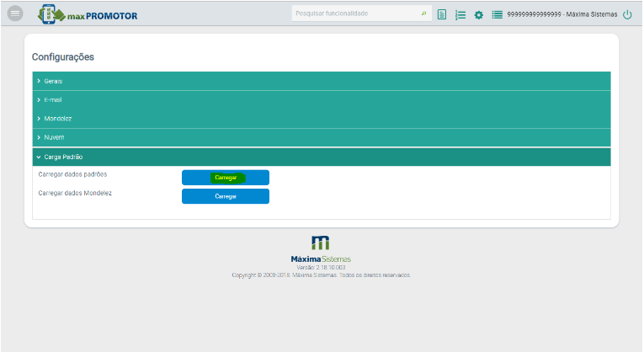Click the search magnifier icon
The image size is (644, 352).
pyautogui.click(x=423, y=13)
